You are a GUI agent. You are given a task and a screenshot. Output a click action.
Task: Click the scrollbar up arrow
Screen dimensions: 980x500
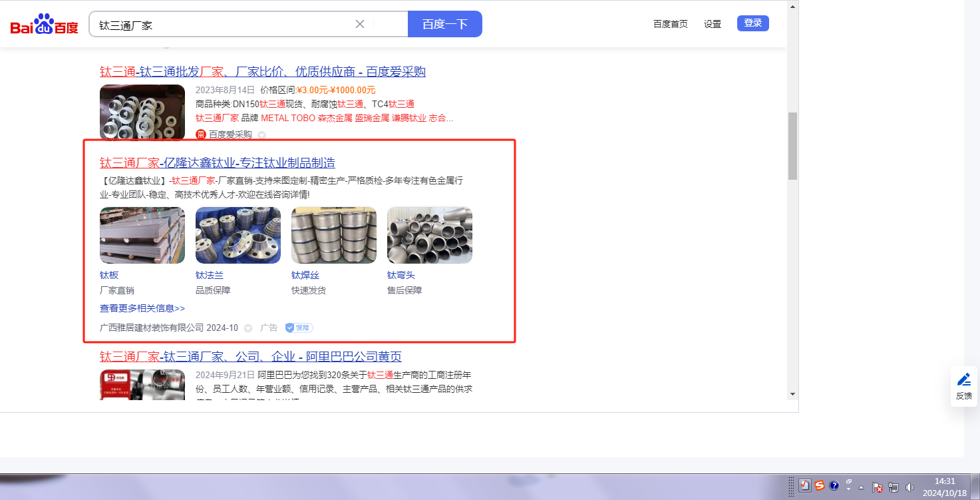(792, 7)
